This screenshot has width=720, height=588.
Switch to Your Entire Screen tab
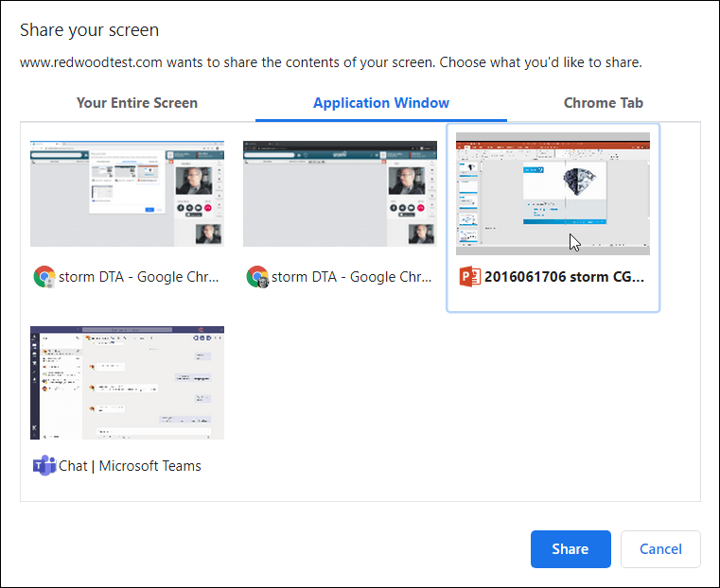tap(137, 103)
